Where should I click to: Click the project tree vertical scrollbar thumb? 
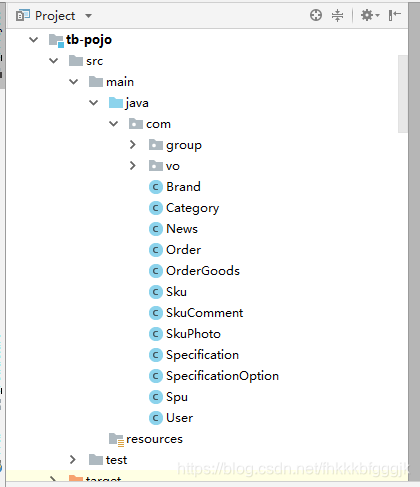(403, 94)
